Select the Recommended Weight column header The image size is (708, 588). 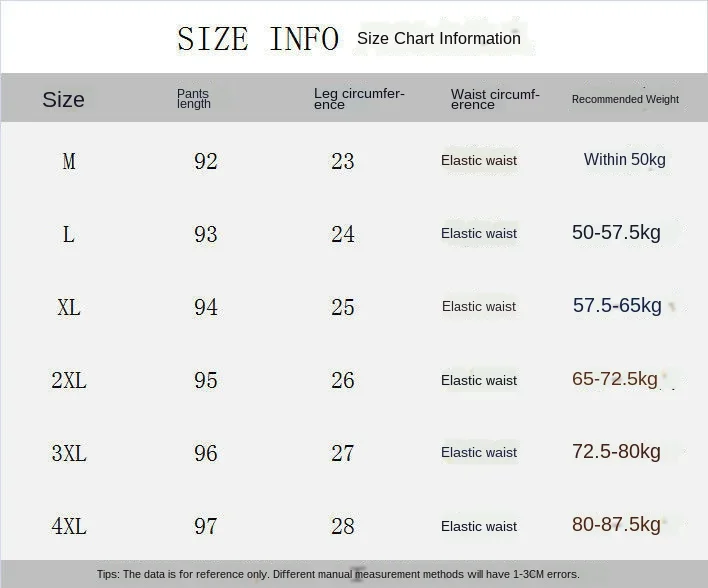click(625, 99)
